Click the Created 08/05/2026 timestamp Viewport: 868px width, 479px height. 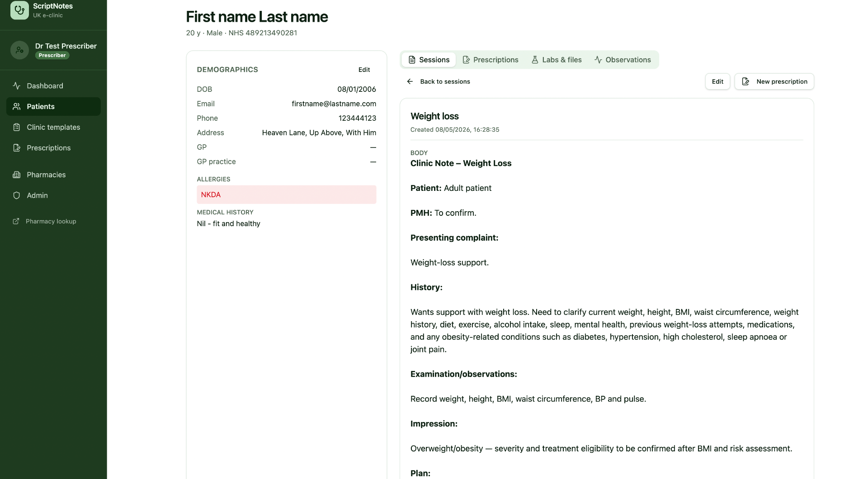click(455, 130)
